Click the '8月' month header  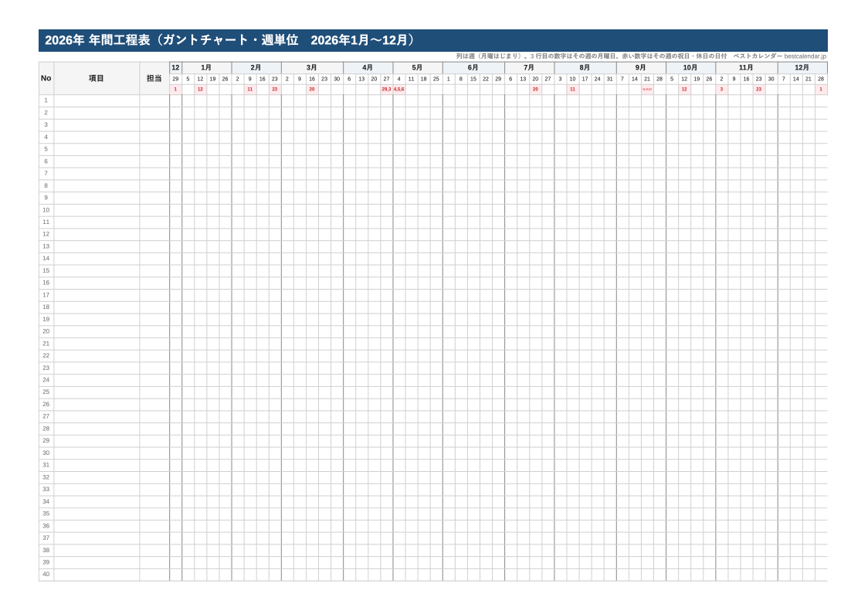tap(585, 67)
